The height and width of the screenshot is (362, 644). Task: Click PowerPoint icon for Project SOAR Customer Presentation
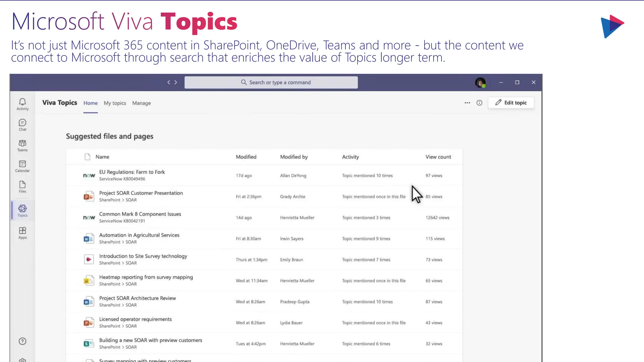tap(89, 196)
